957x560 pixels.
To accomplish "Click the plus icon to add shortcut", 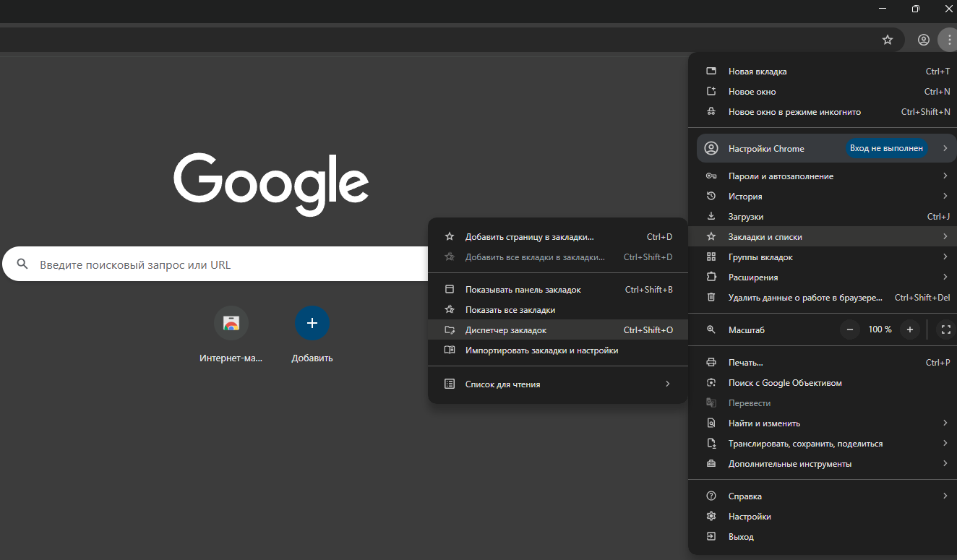I will point(312,323).
